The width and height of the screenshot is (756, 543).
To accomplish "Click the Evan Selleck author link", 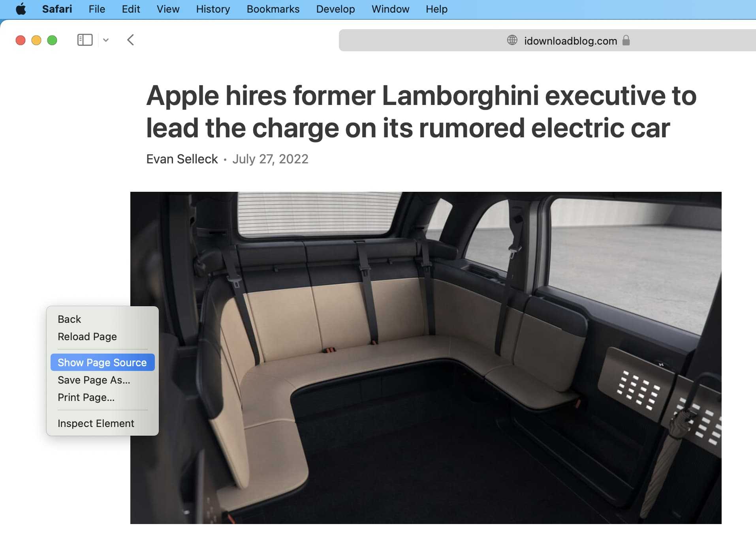I will tap(182, 159).
